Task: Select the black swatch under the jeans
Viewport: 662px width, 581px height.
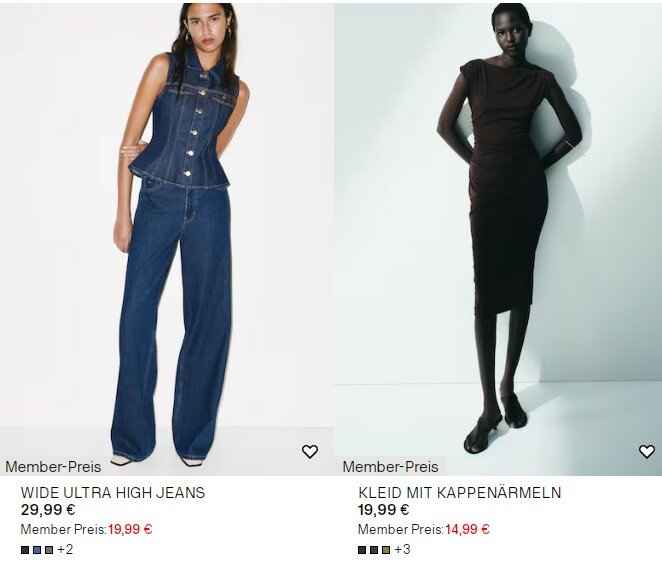Action: click(x=25, y=550)
